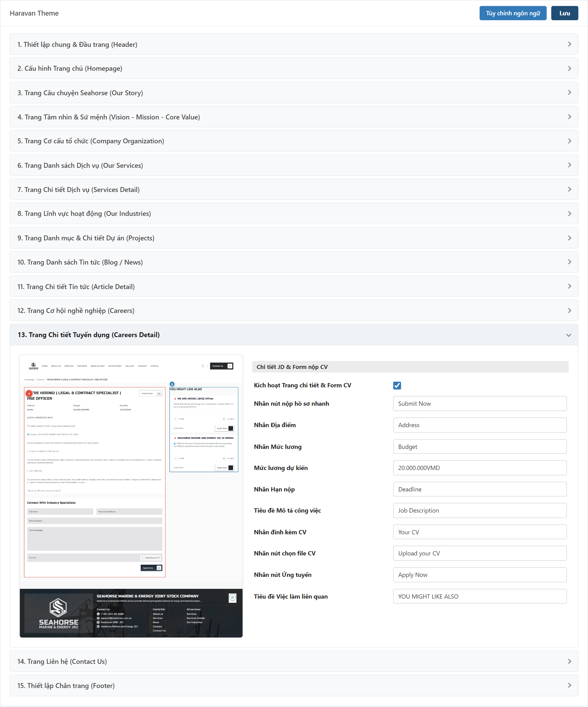
Task: Expand section 2 Cấu hình Trang chủ
Action: click(294, 68)
